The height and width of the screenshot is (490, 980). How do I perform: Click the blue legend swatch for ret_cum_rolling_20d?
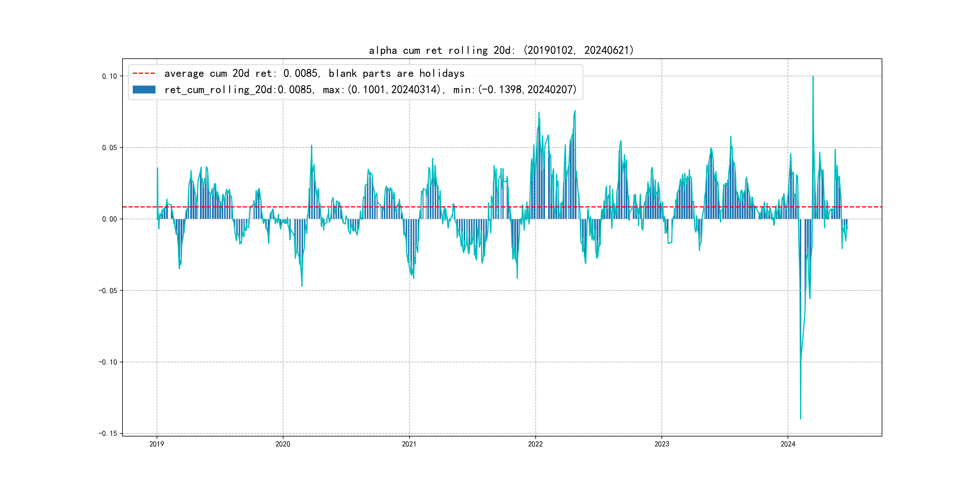point(144,90)
